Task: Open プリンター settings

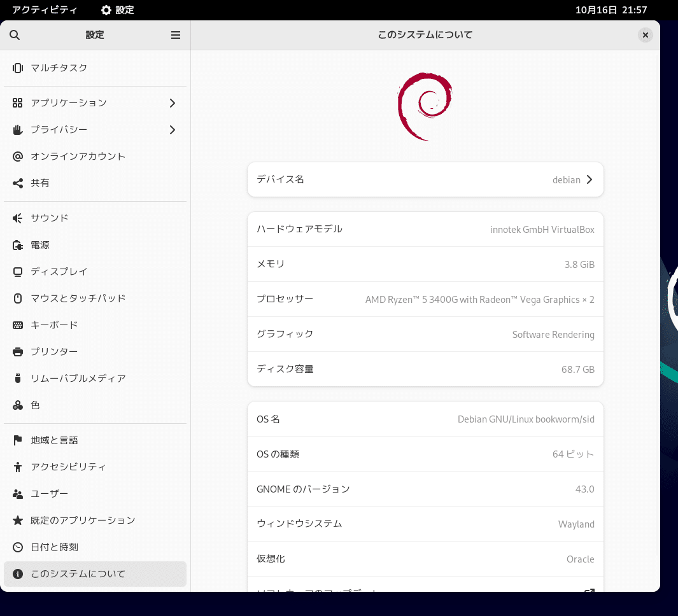Action: [x=95, y=352]
